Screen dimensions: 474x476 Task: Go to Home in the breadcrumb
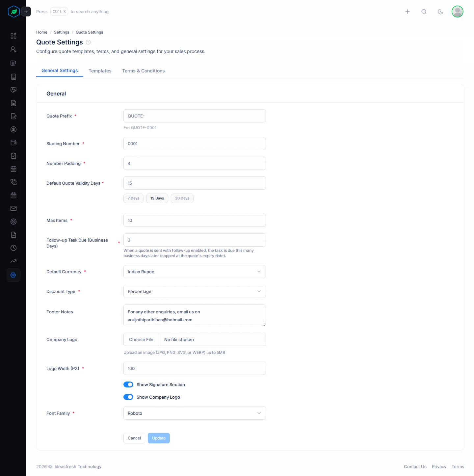click(x=42, y=32)
